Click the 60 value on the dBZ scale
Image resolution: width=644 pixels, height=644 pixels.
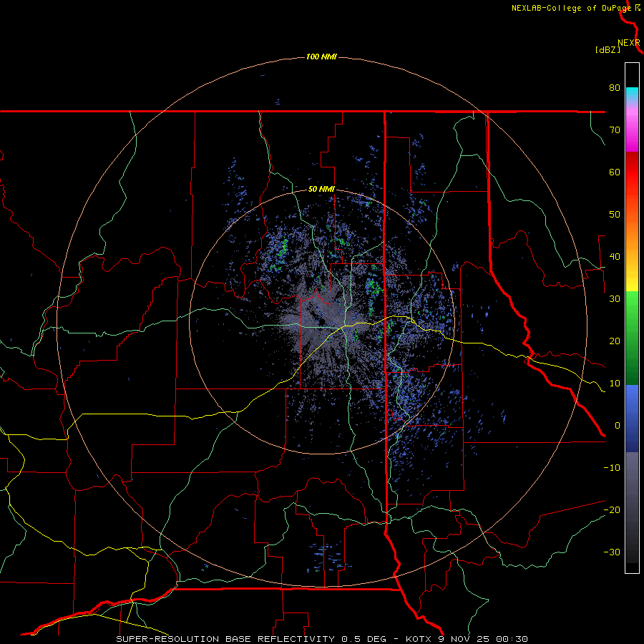click(615, 172)
